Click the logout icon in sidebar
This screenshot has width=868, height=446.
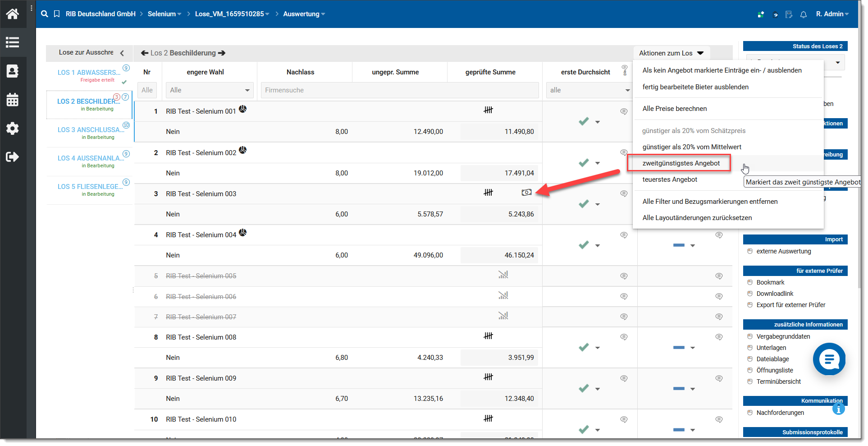pos(13,157)
